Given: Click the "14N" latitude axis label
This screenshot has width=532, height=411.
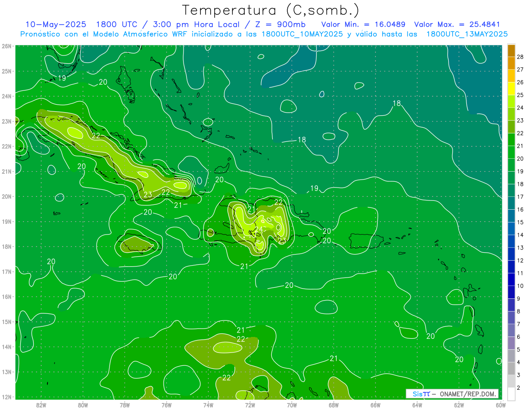Looking at the screenshot, I should tap(7, 347).
